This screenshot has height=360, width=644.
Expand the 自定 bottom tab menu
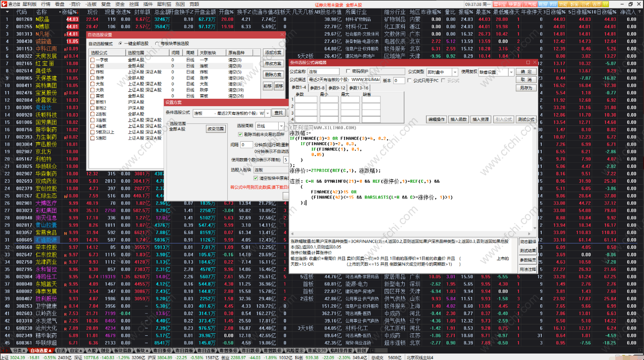(x=75, y=350)
